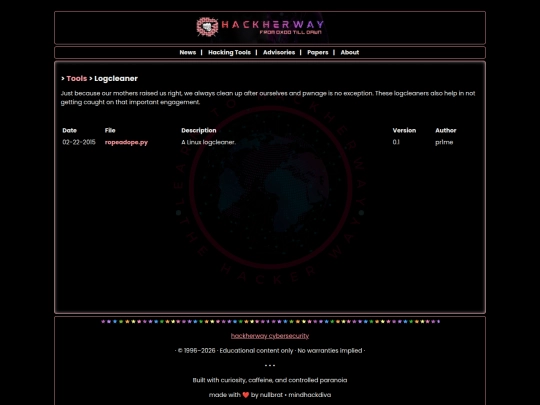The width and height of the screenshot is (540, 405).
Task: Click the Description column header
Action: pos(199,131)
